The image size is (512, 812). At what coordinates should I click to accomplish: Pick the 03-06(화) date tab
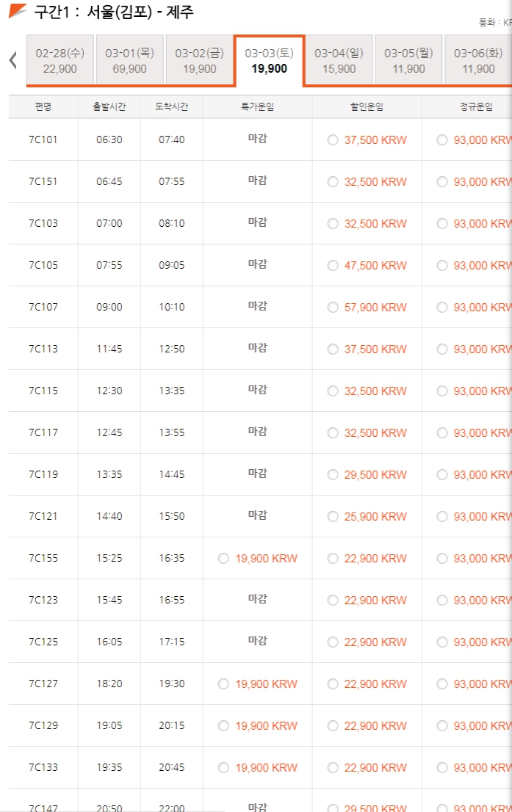tap(478, 60)
